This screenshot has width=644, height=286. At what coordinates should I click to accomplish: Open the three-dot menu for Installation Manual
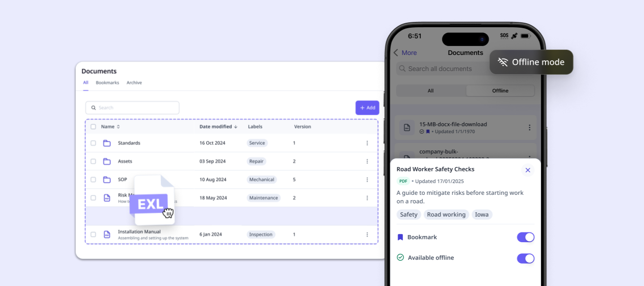(x=367, y=235)
